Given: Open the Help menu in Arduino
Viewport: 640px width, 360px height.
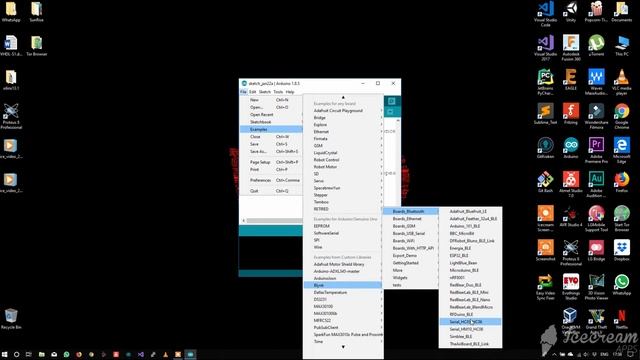Looking at the screenshot, I should tap(290, 92).
